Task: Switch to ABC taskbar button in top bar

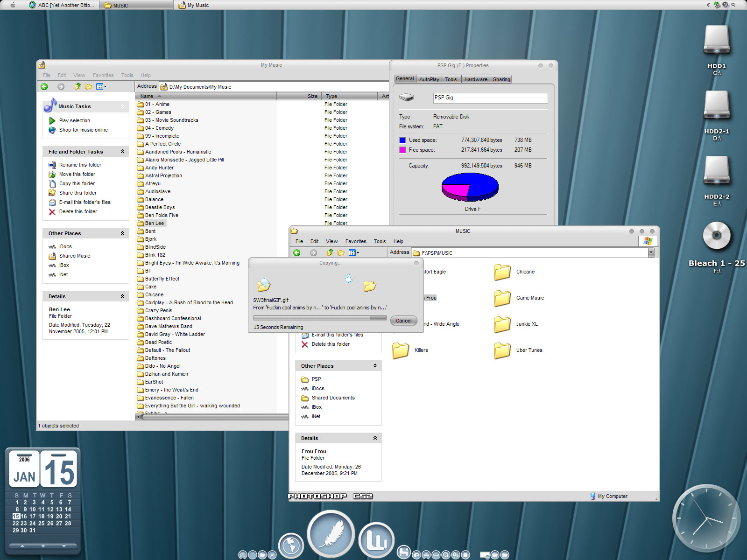Action: (x=62, y=5)
